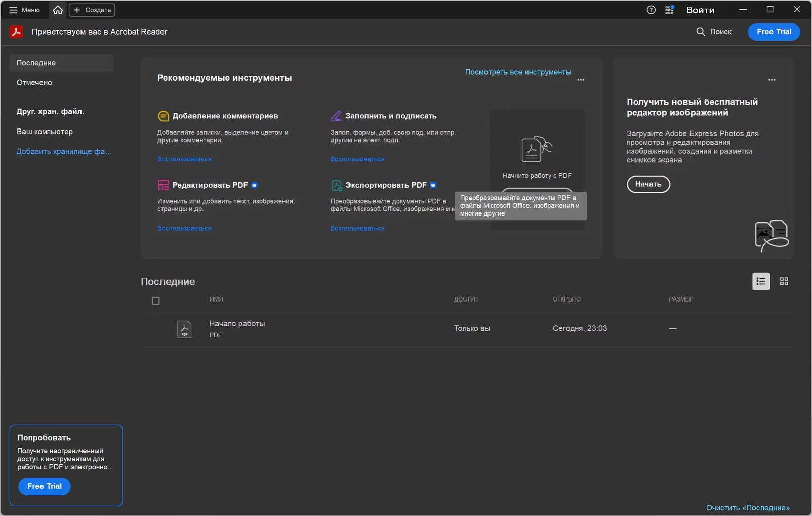Click the Сегодня, 23:03 opened cell
Image resolution: width=812 pixels, height=516 pixels.
pos(580,328)
